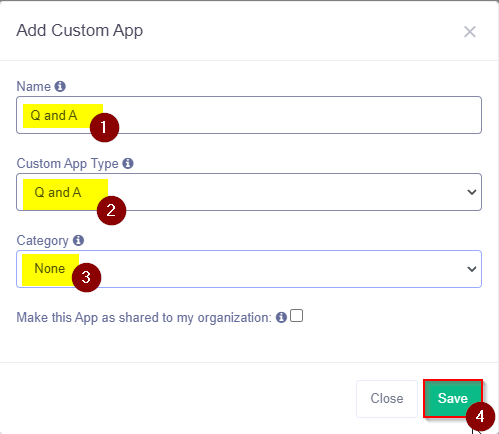The width and height of the screenshot is (499, 434).
Task: Click the 'Make this App as shared' label
Action: 144,318
